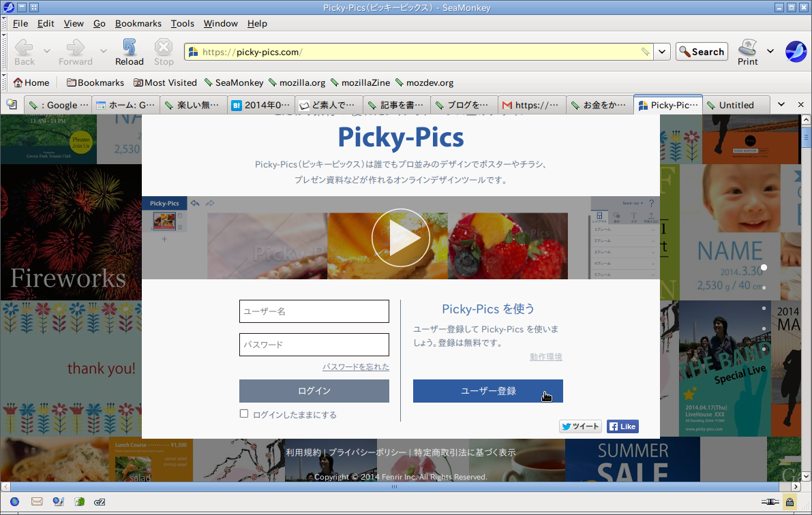Image resolution: width=812 pixels, height=515 pixels.
Task: Switch to the ブログを tab
Action: coord(464,105)
